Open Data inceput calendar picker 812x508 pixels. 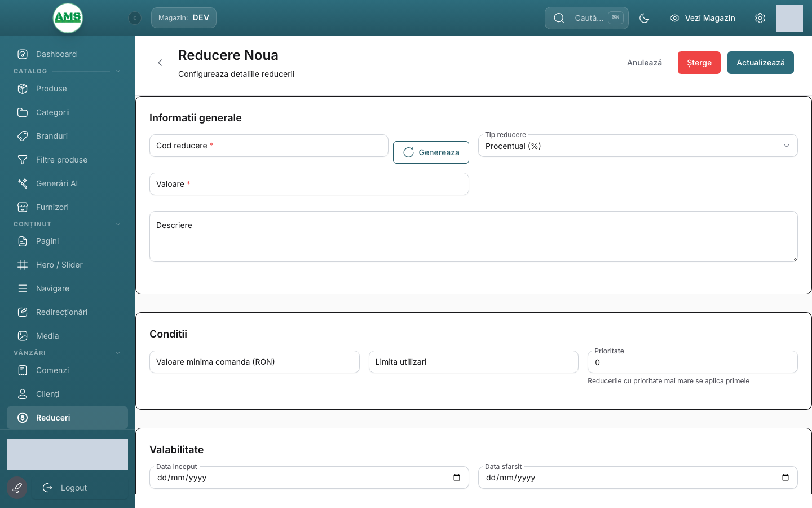[457, 478]
